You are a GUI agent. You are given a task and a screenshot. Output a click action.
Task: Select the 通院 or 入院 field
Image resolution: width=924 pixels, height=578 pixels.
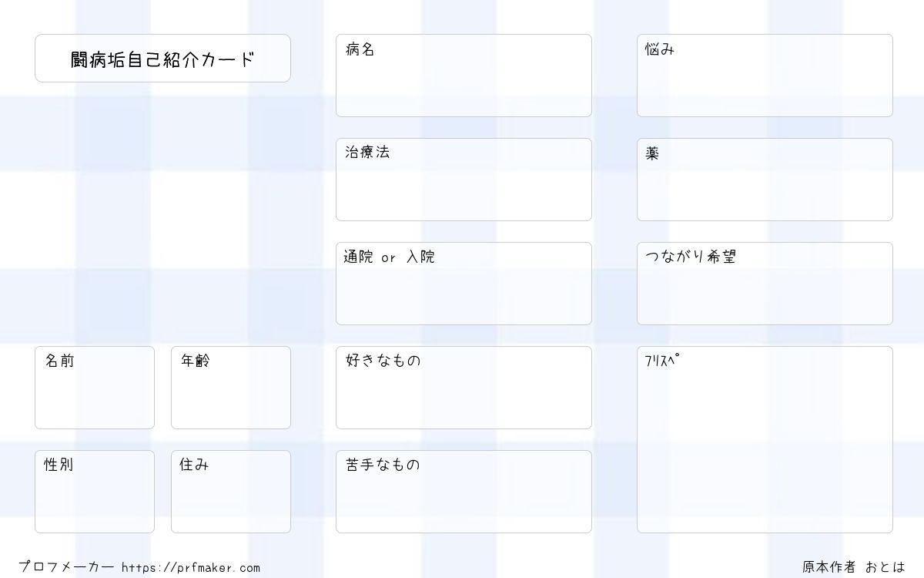pos(464,284)
